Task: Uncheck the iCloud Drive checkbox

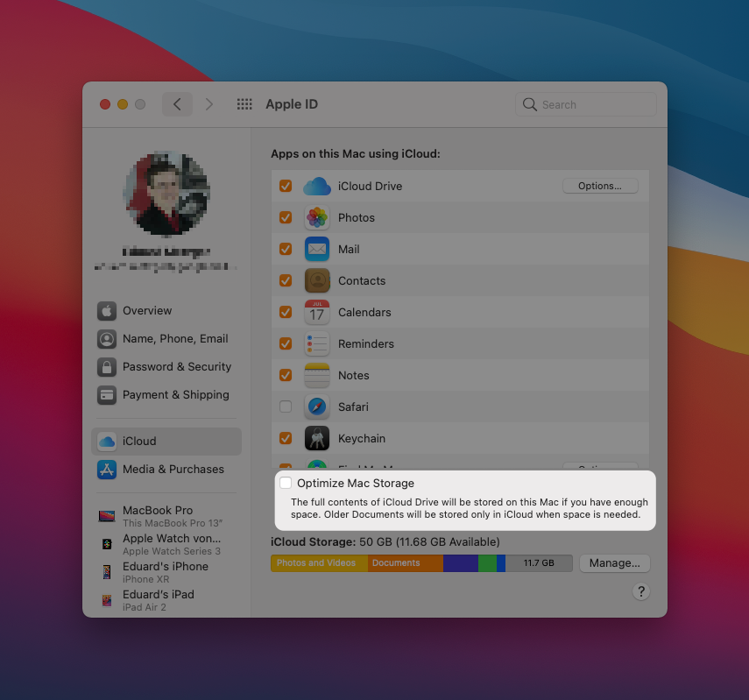Action: point(286,186)
